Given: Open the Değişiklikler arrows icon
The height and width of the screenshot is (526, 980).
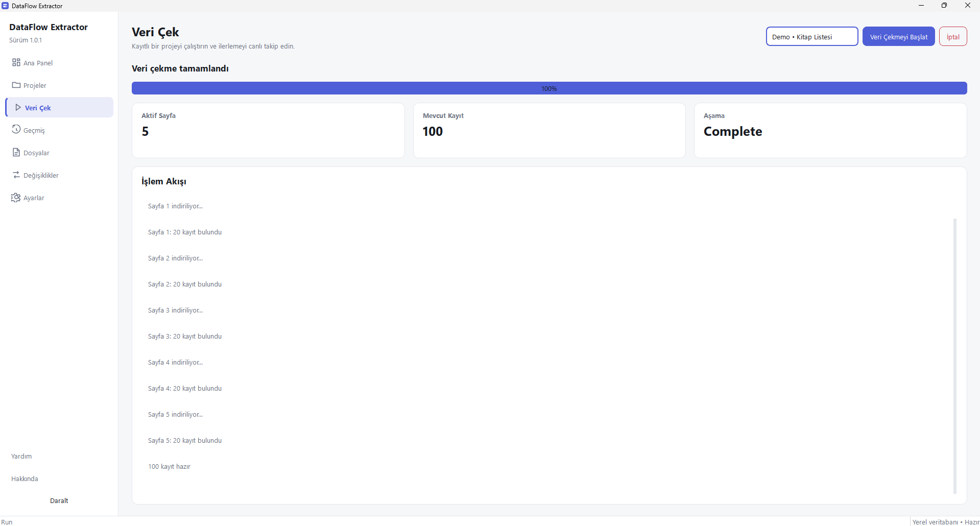Looking at the screenshot, I should point(16,175).
